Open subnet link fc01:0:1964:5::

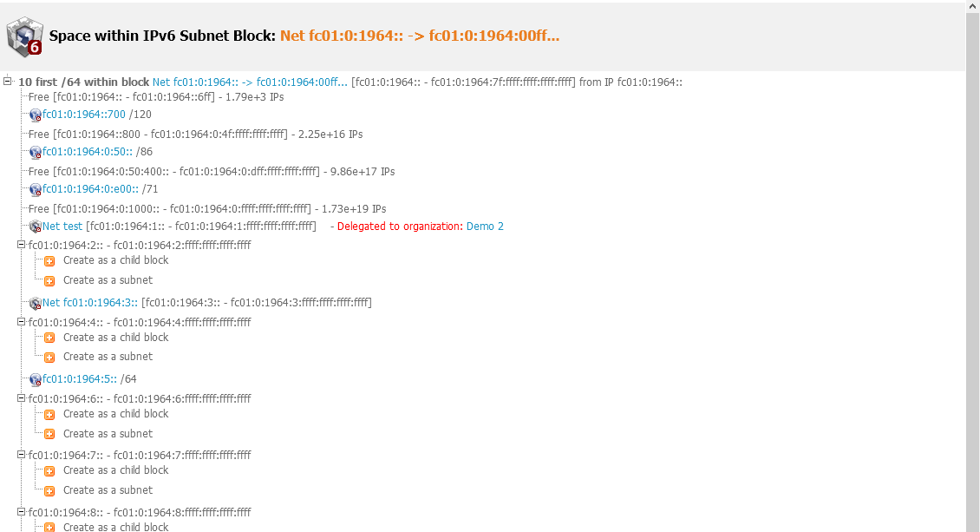[80, 379]
